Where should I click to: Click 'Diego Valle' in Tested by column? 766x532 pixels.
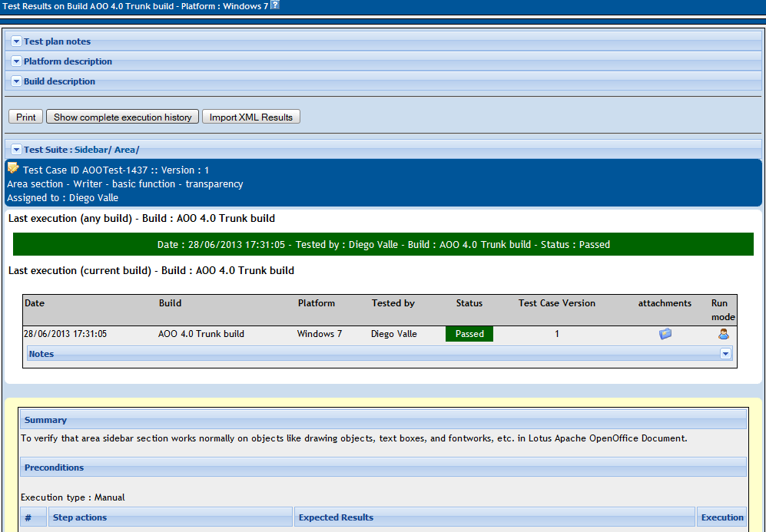click(x=393, y=334)
